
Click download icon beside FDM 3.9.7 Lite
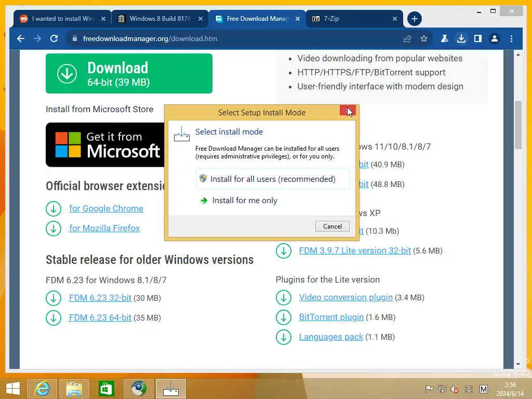[x=284, y=251]
